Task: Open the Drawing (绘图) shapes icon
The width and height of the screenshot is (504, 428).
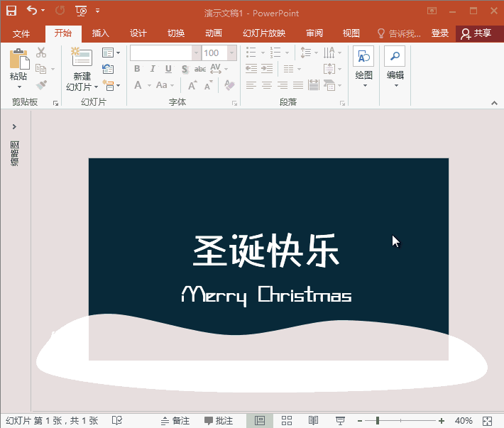Action: (363, 57)
